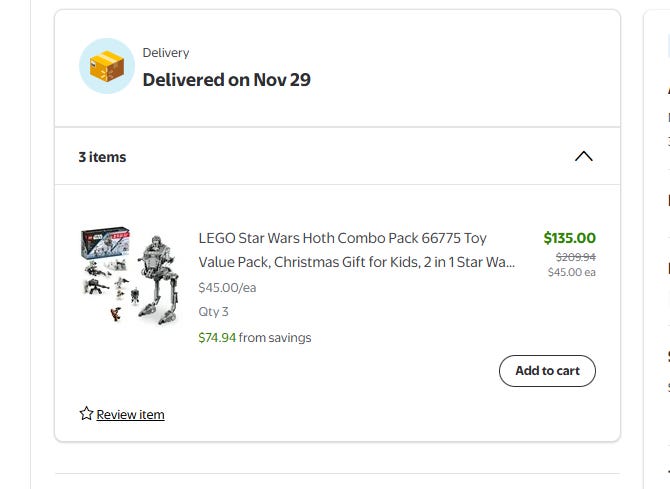670x489 pixels.
Task: Collapse the 3 items section chevron
Action: pyautogui.click(x=584, y=156)
